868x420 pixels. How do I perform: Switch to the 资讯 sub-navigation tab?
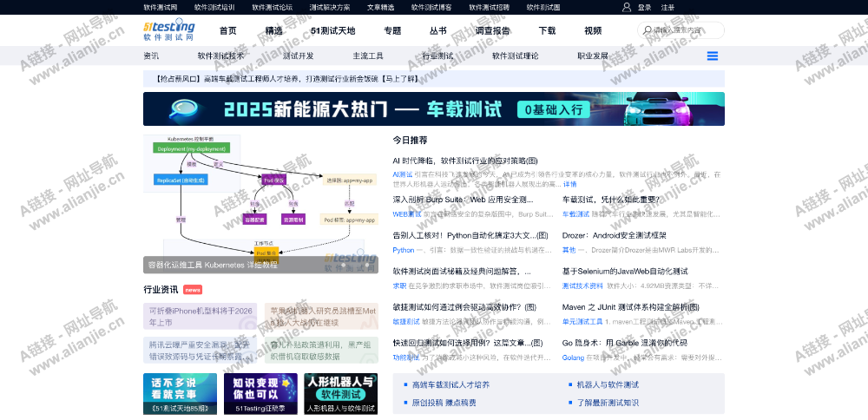[x=151, y=56]
